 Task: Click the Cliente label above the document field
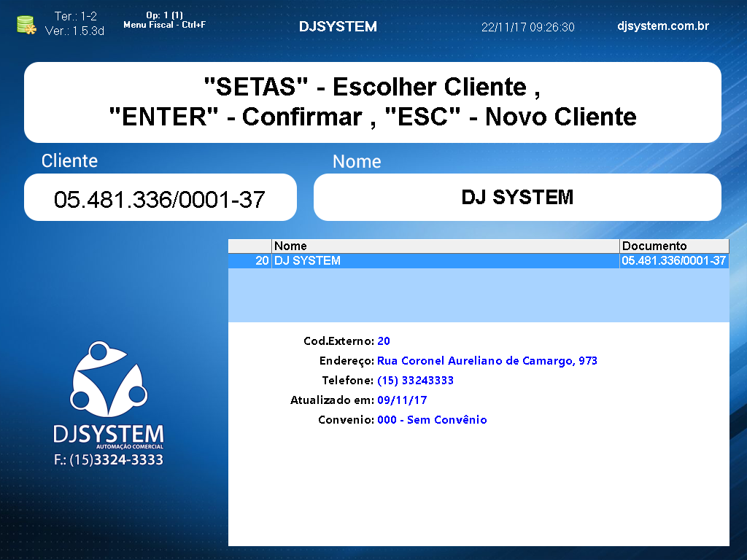coord(69,161)
